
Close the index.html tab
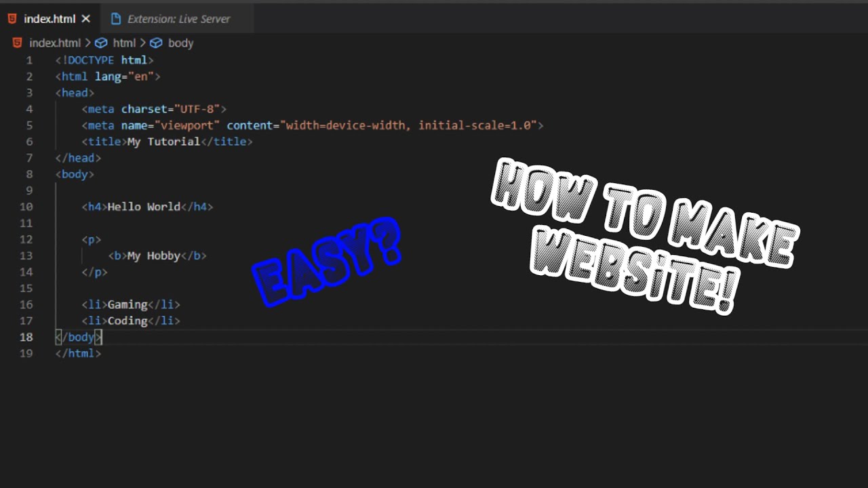[x=85, y=19]
